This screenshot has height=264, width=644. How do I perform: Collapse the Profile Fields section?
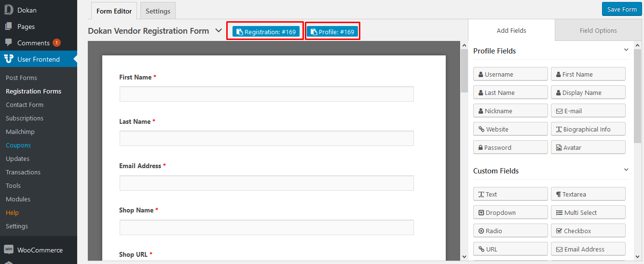[x=626, y=50]
